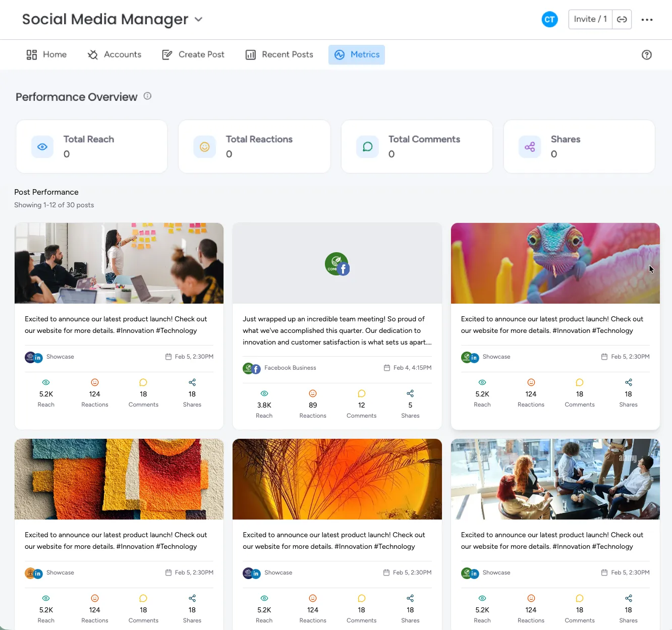Open the chameleon post image
The width and height of the screenshot is (672, 630).
[x=555, y=263]
